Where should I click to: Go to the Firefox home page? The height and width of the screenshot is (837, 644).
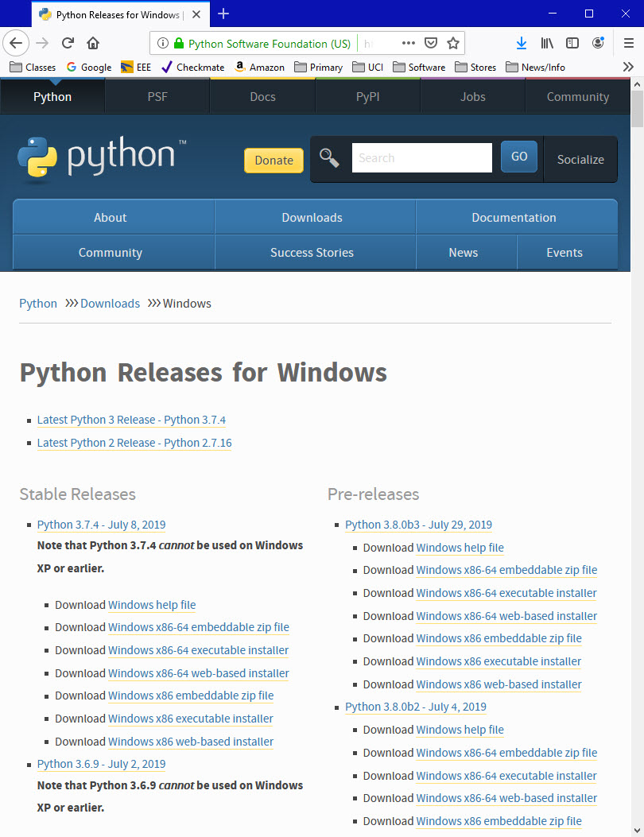pos(93,43)
